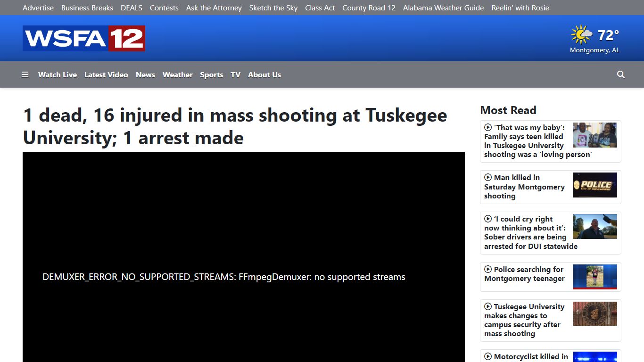The image size is (644, 362).
Task: Open County Road 12
Action: [369, 8]
